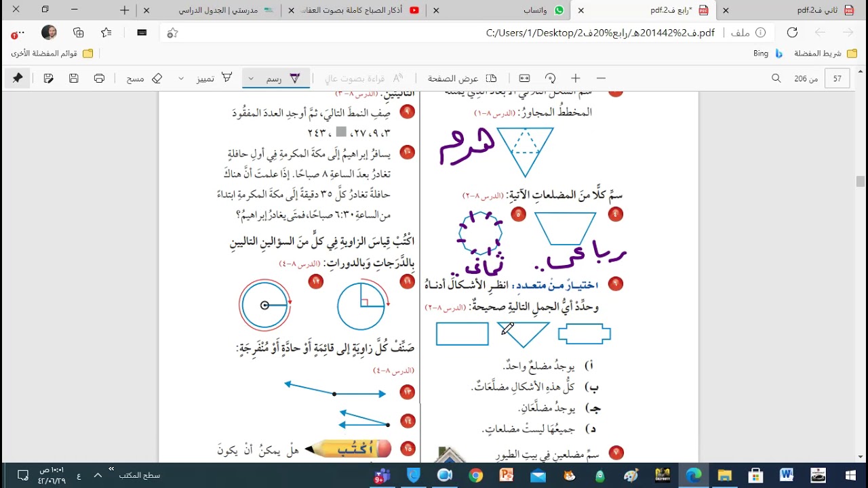Go forward in browser history
The width and height of the screenshot is (868, 488).
point(820,33)
